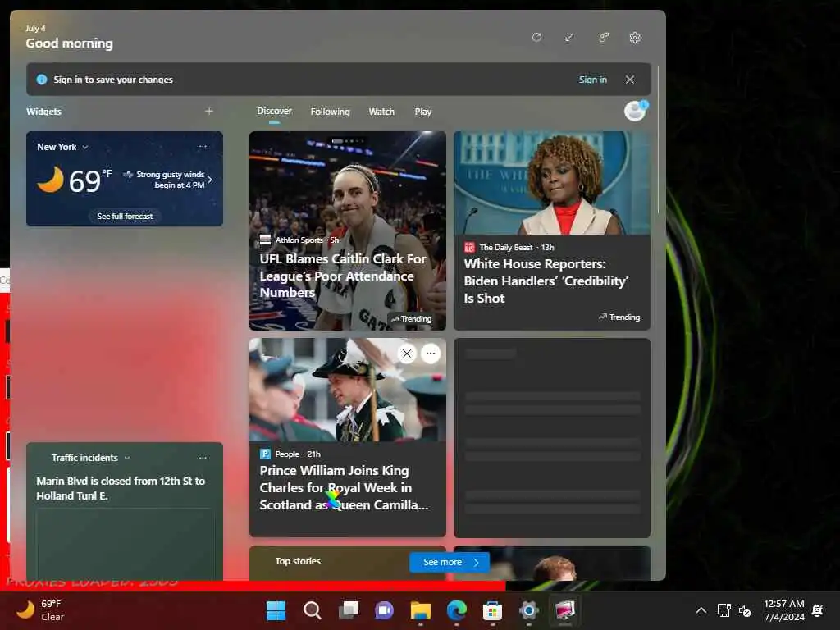Image resolution: width=840 pixels, height=630 pixels.
Task: Hide the Prince William story with X
Action: pyautogui.click(x=407, y=354)
